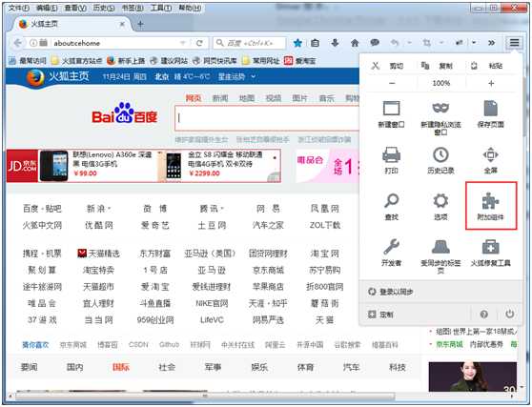Image resolution: width=532 pixels, height=407 pixels.
Task: Select the 火狐主页 browser tab
Action: click(x=72, y=24)
